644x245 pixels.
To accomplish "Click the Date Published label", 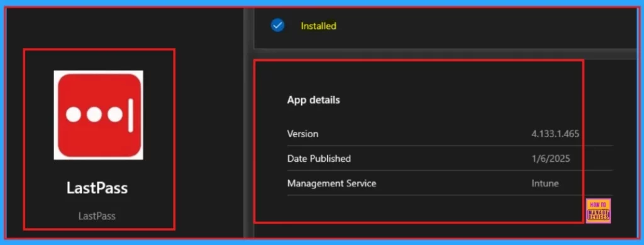I will [x=319, y=158].
